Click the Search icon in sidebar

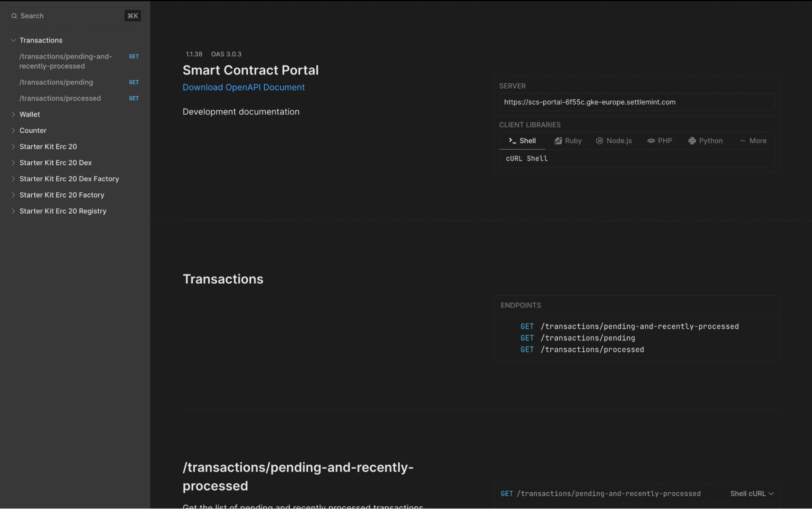pos(14,15)
